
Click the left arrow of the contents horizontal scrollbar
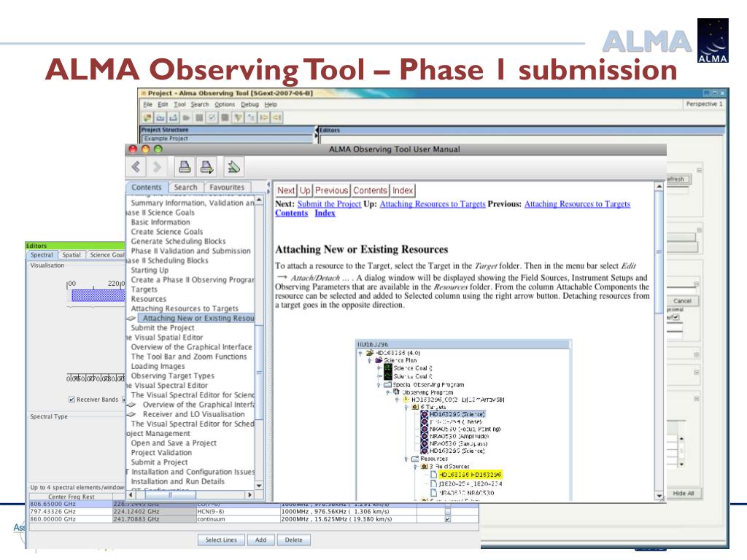coord(131,495)
